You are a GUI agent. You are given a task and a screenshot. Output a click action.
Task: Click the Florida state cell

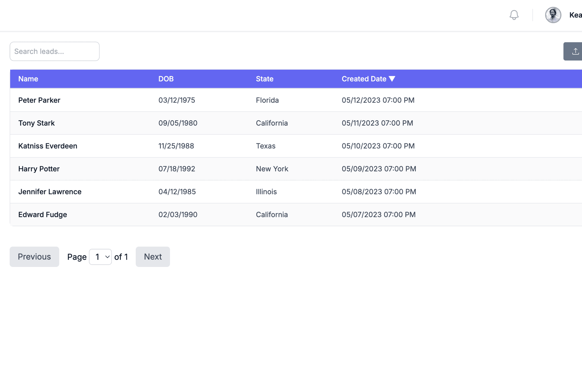coord(267,100)
